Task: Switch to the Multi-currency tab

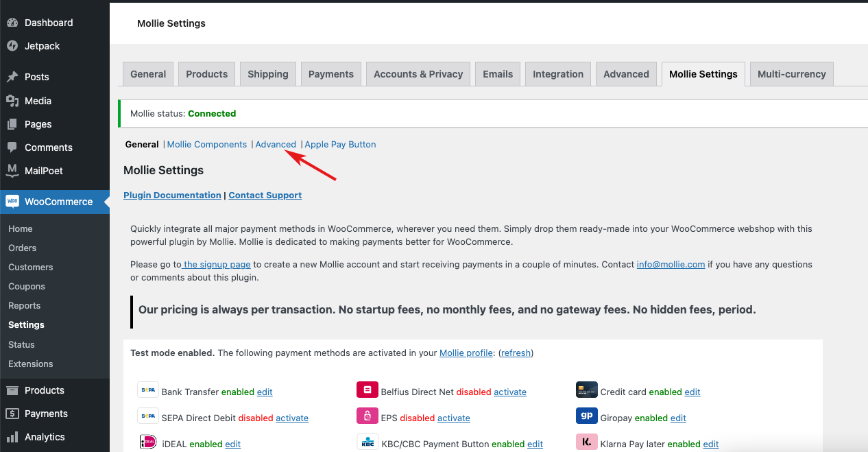Action: (791, 73)
